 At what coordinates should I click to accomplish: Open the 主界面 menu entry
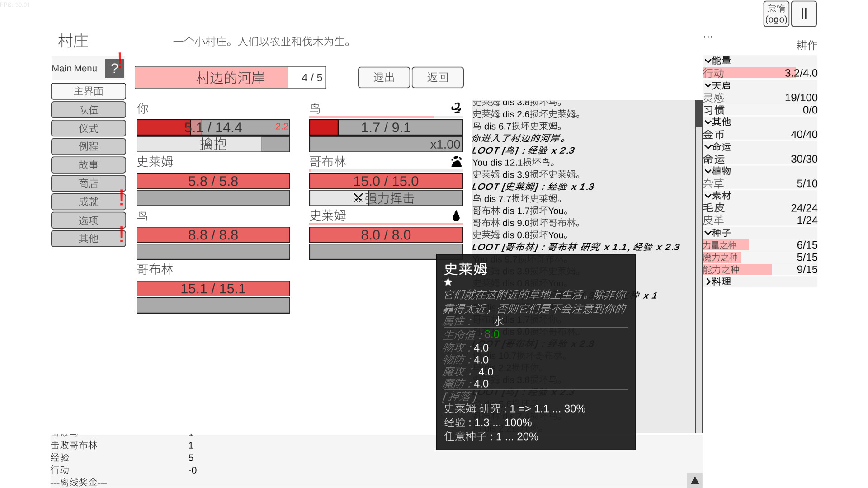(88, 91)
